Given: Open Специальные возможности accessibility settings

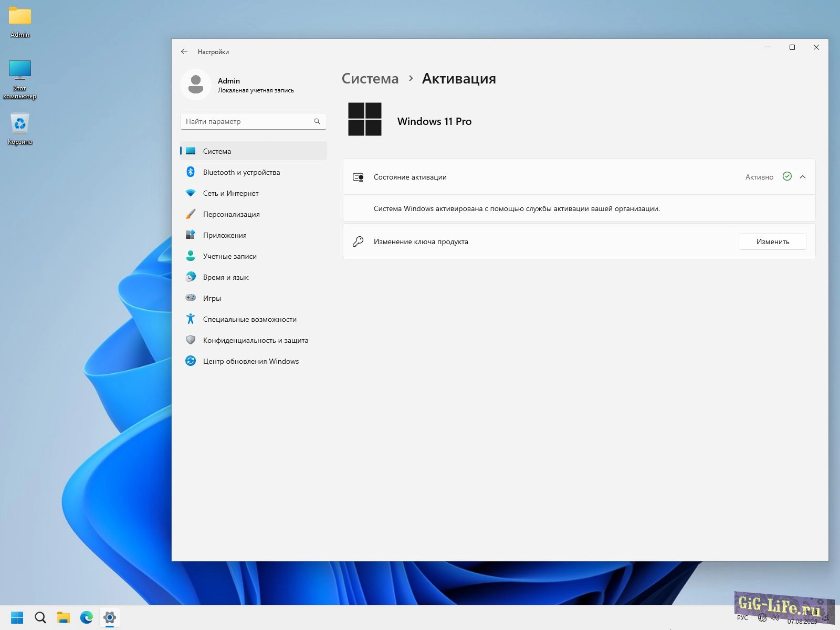Looking at the screenshot, I should [x=249, y=319].
